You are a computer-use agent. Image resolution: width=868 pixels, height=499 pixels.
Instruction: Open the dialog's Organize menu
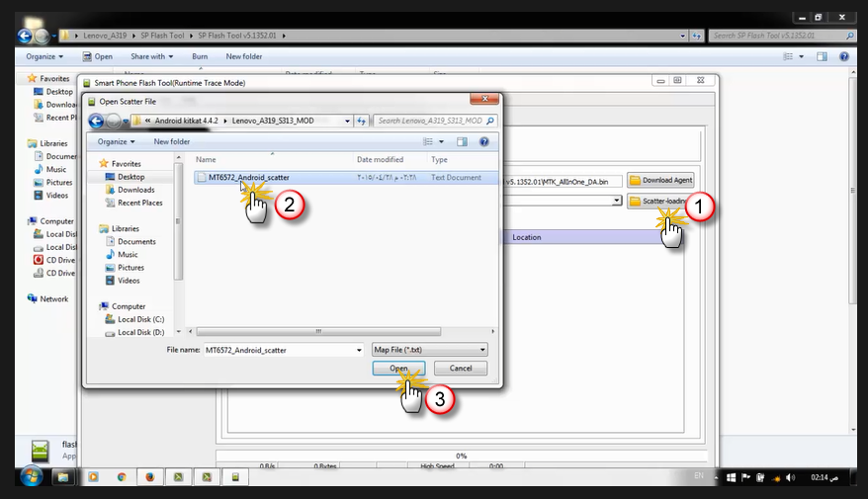point(117,141)
